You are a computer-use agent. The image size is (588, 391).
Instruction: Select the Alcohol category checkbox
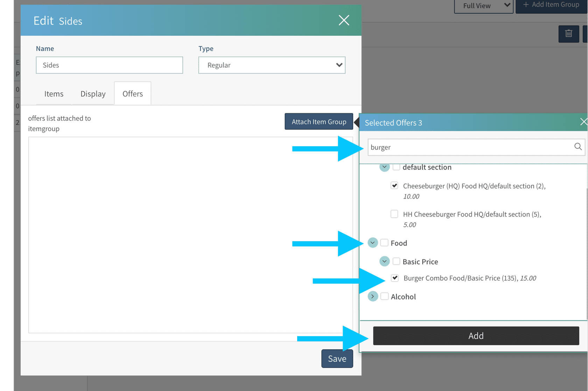[x=384, y=297]
